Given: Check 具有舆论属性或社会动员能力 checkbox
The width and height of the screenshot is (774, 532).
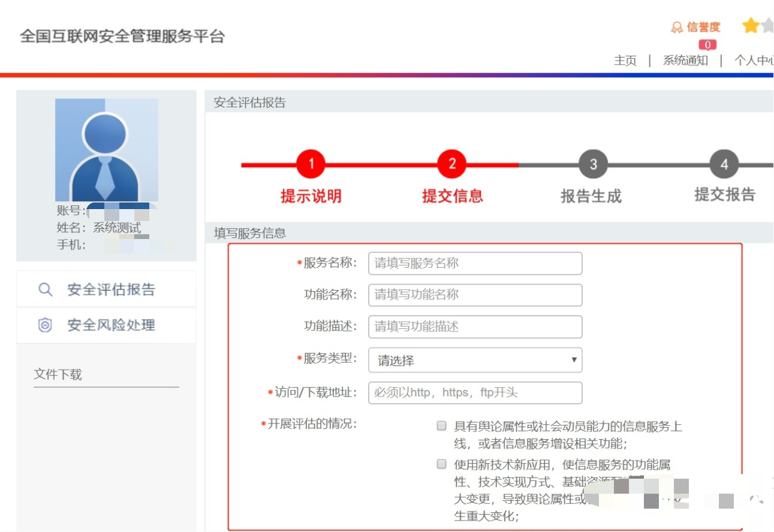Looking at the screenshot, I should pyautogui.click(x=441, y=426).
